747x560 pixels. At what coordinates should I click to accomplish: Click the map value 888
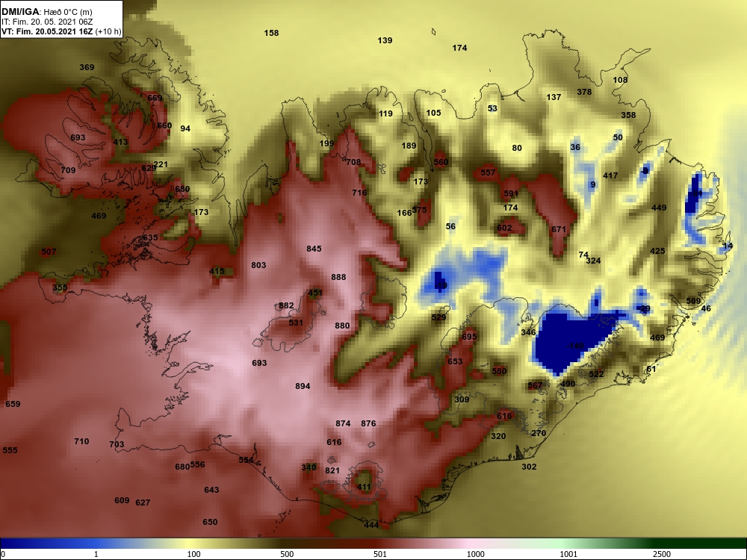pos(338,277)
